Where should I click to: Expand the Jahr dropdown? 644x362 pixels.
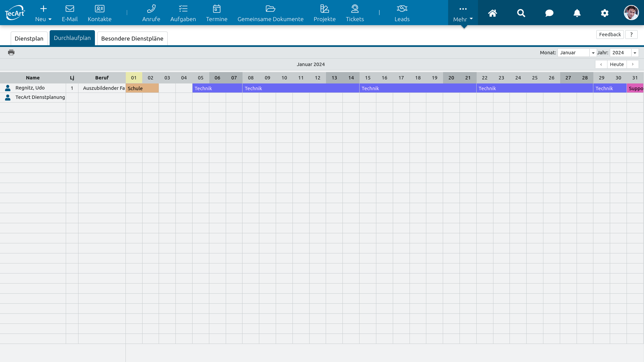tap(635, 53)
